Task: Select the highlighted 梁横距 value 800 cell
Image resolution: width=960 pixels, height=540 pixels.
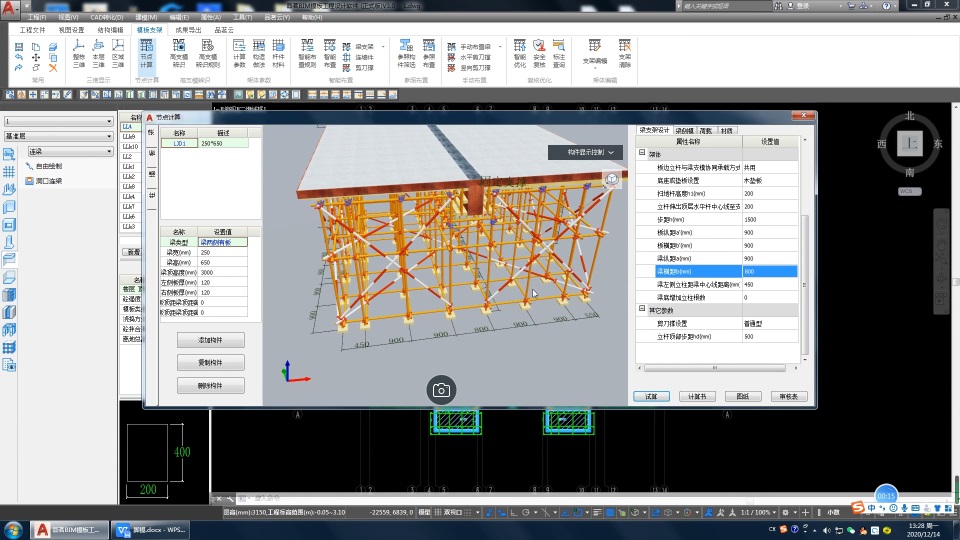Action: [770, 271]
